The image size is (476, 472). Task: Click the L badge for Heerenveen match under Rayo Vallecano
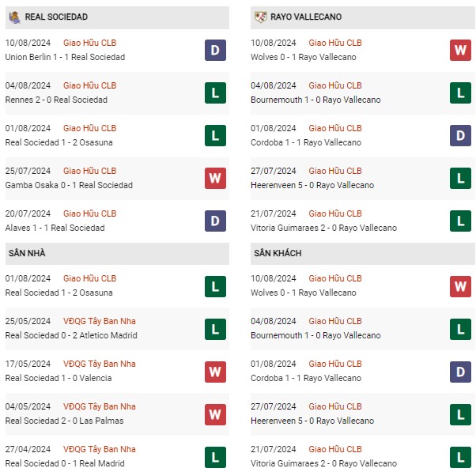pyautogui.click(x=460, y=178)
